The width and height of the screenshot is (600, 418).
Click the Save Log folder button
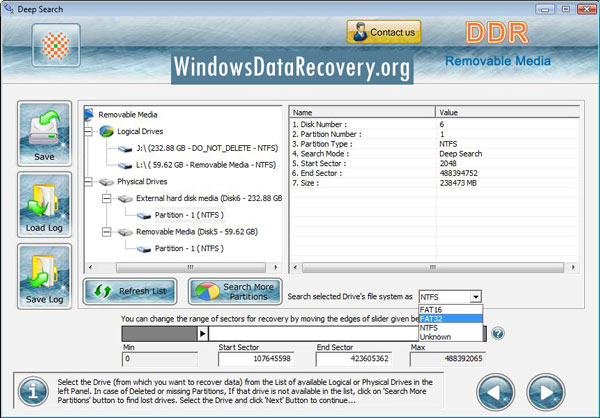click(x=44, y=276)
